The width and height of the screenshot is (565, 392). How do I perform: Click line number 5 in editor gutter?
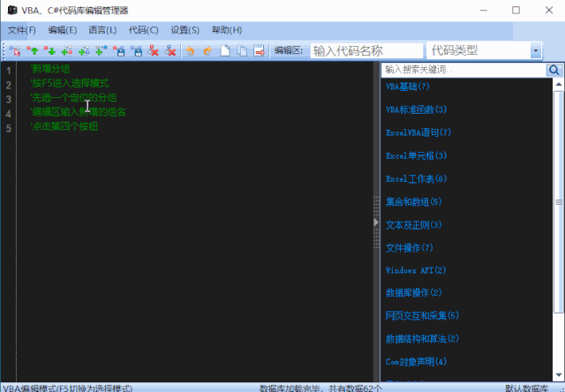click(8, 128)
